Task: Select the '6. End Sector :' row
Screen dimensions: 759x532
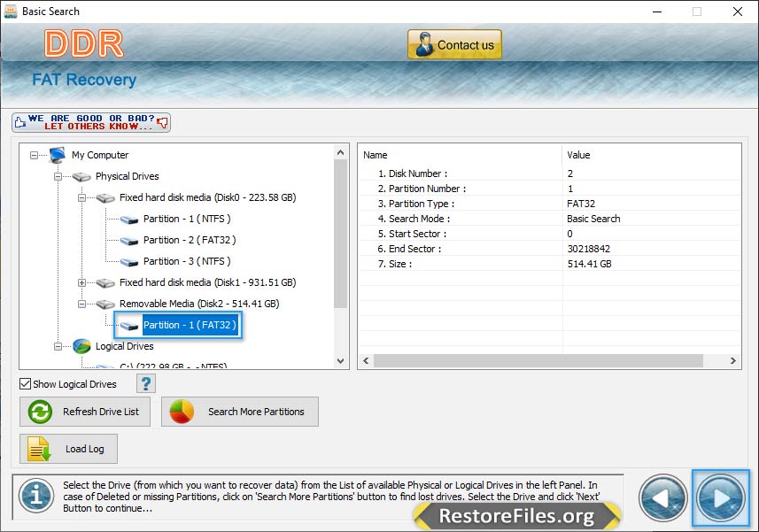Action: (550, 248)
